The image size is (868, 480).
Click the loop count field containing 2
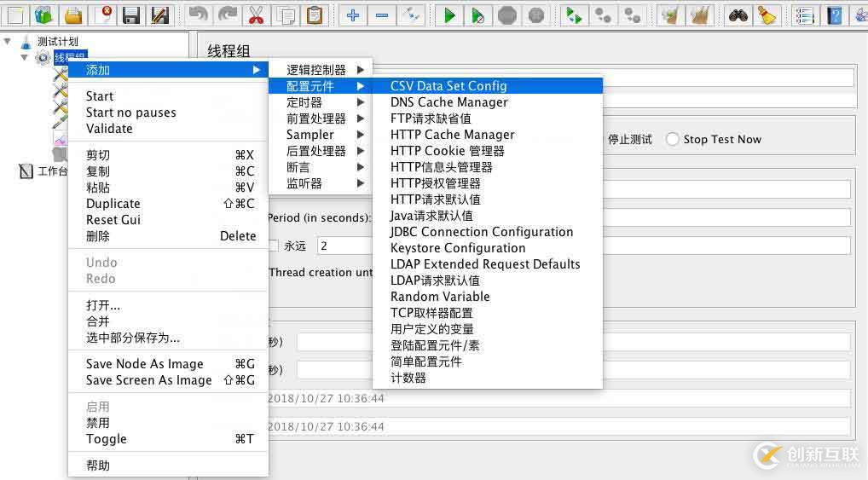[x=344, y=246]
